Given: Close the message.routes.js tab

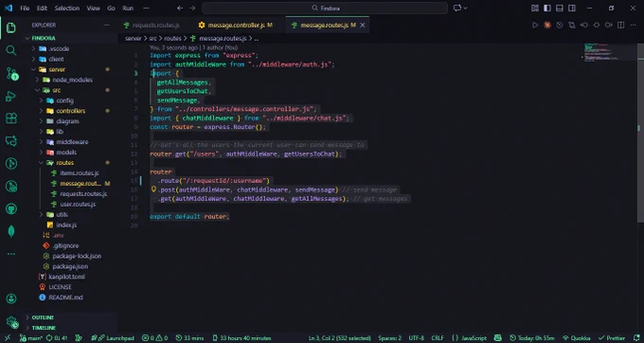Looking at the screenshot, I should click(x=363, y=26).
